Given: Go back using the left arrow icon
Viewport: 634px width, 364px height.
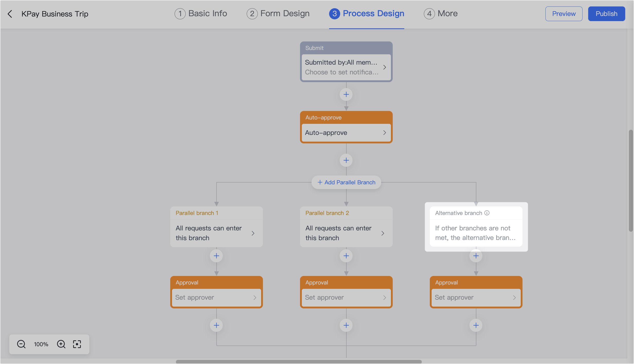Looking at the screenshot, I should click(x=10, y=14).
